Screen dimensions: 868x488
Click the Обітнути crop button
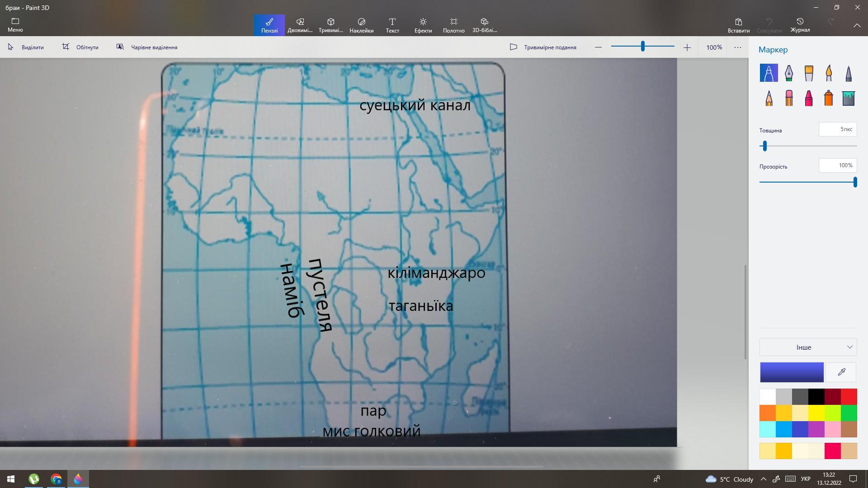[x=80, y=47]
